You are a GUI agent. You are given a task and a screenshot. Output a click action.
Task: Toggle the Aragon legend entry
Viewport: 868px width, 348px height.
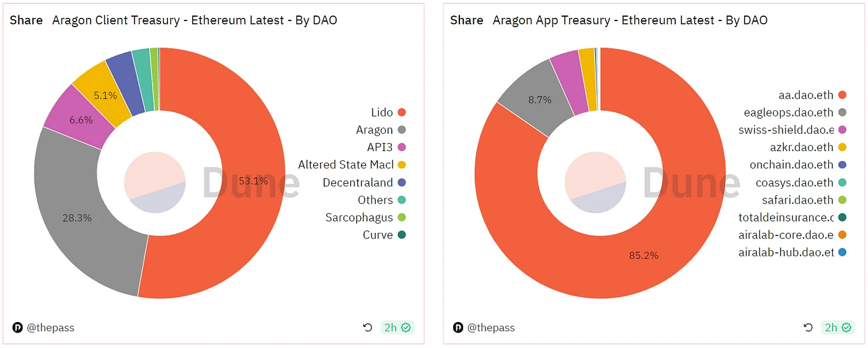click(374, 130)
